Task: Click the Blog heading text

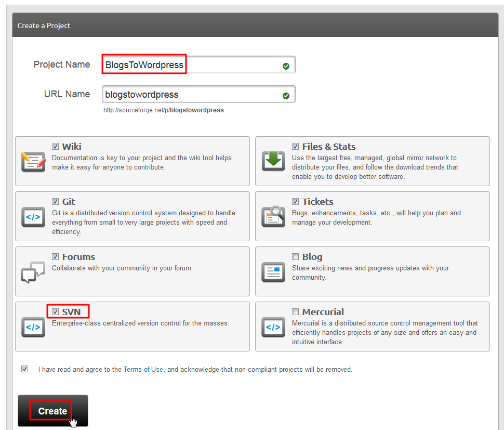Action: pyautogui.click(x=312, y=257)
